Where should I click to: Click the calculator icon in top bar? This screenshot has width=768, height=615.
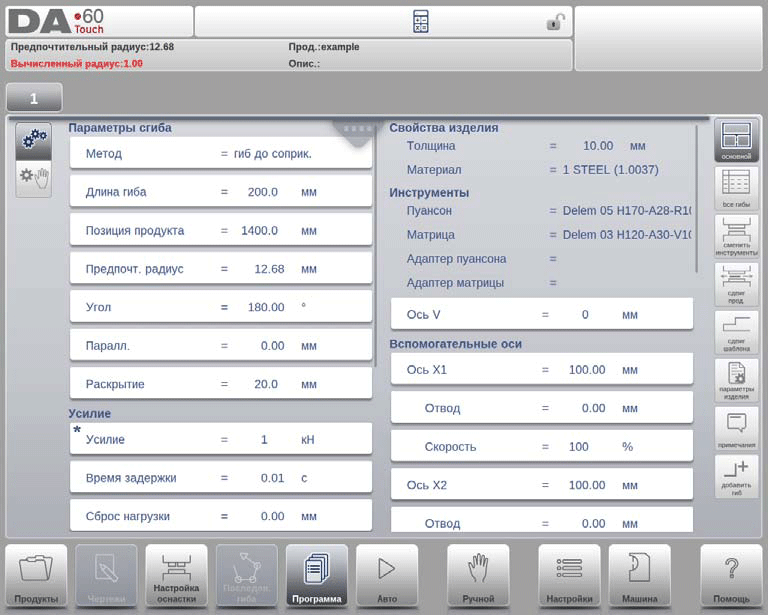(x=421, y=22)
